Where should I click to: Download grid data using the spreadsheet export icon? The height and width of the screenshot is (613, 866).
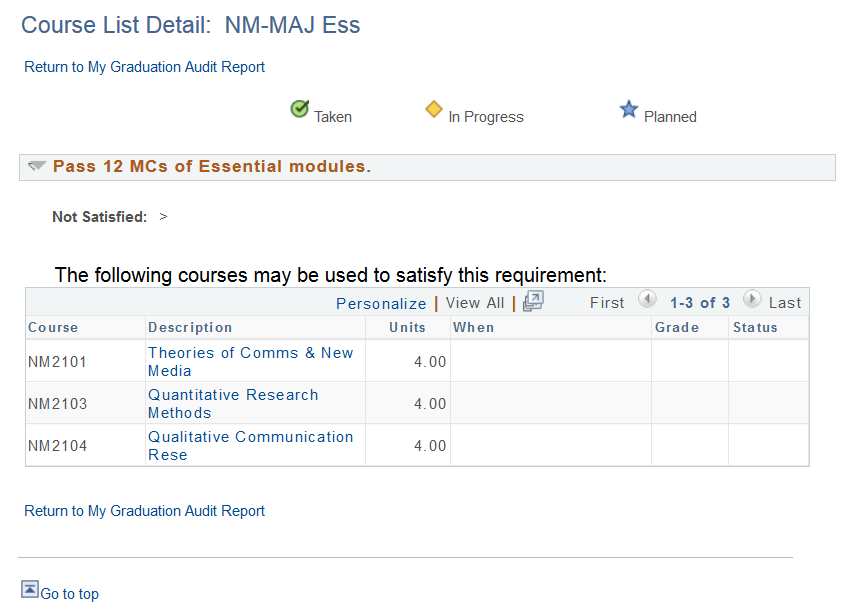pyautogui.click(x=532, y=301)
